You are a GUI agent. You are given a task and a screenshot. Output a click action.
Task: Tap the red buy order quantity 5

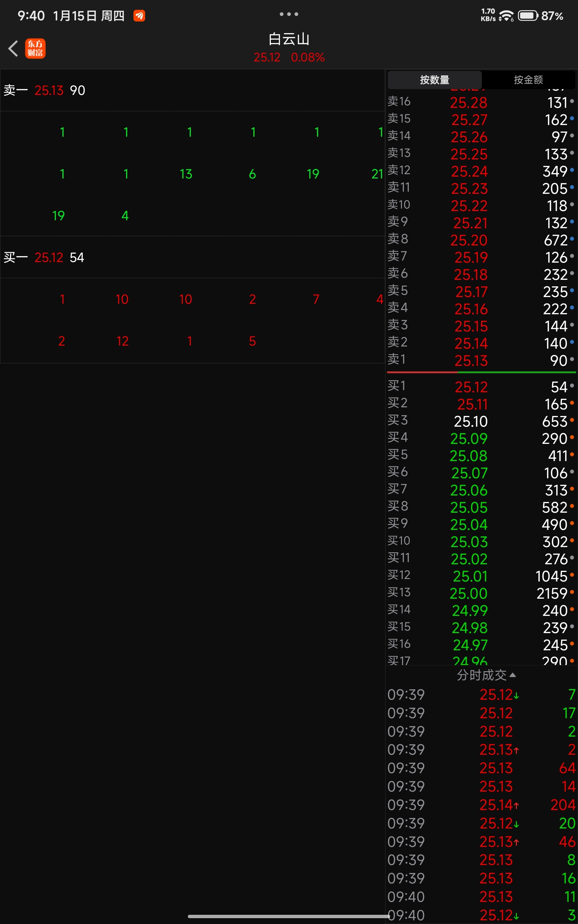[252, 341]
